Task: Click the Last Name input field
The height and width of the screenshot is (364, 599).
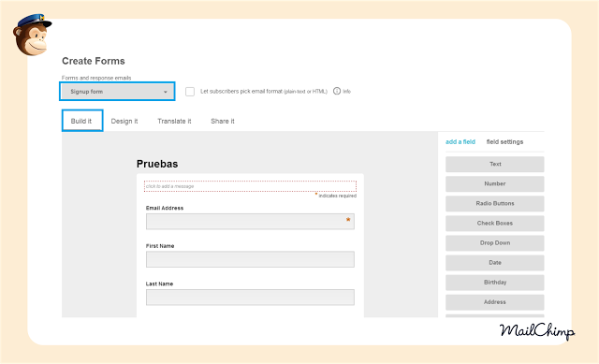Action: (x=250, y=298)
